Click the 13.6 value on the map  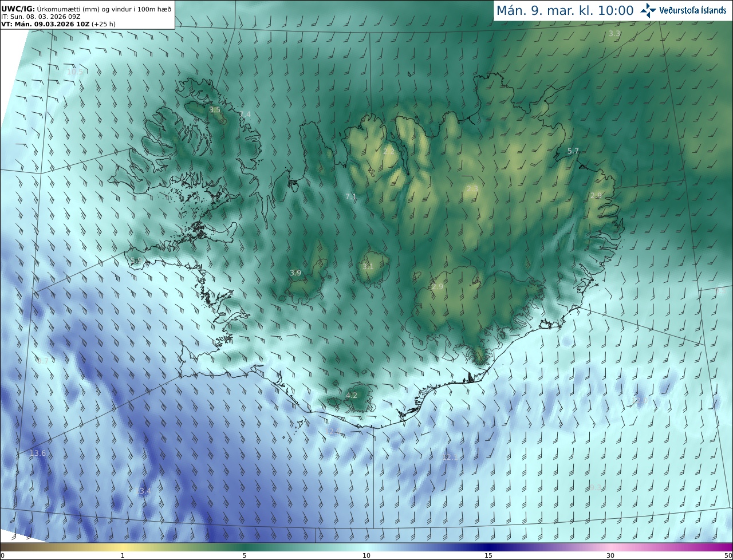point(37,453)
